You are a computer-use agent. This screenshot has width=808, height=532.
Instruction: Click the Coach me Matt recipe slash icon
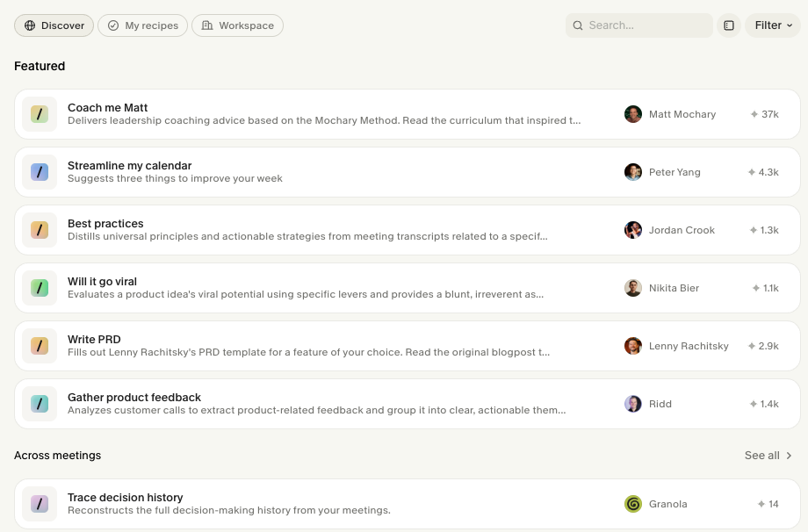(40, 114)
